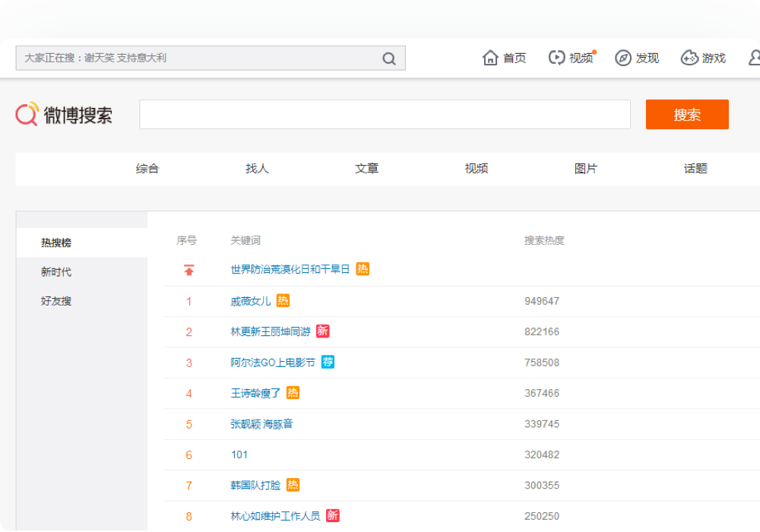
Task: Open the 视频 video icon
Action: [x=557, y=58]
